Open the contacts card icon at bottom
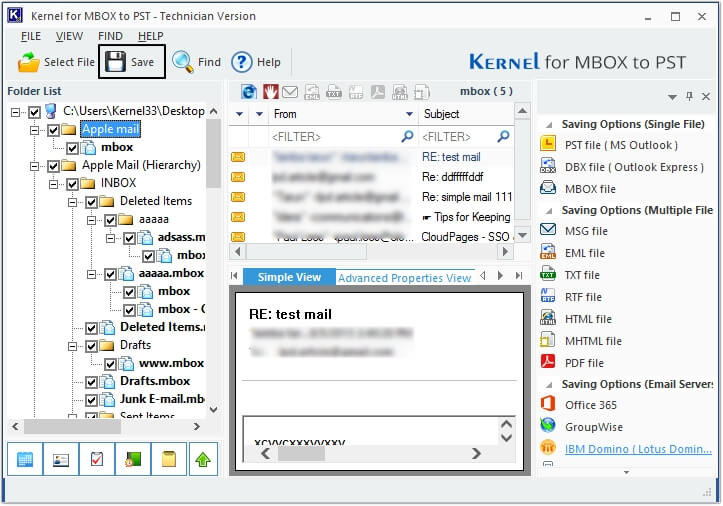This screenshot has height=506, width=723. [61, 459]
